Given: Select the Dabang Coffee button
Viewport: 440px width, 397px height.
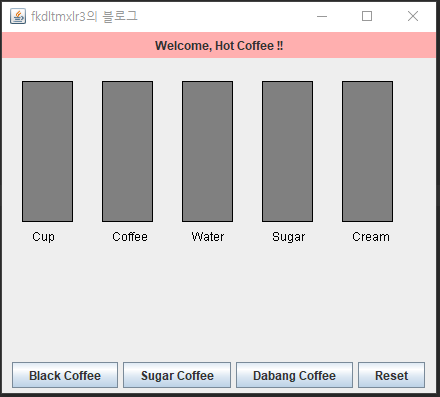Looking at the screenshot, I should (294, 375).
